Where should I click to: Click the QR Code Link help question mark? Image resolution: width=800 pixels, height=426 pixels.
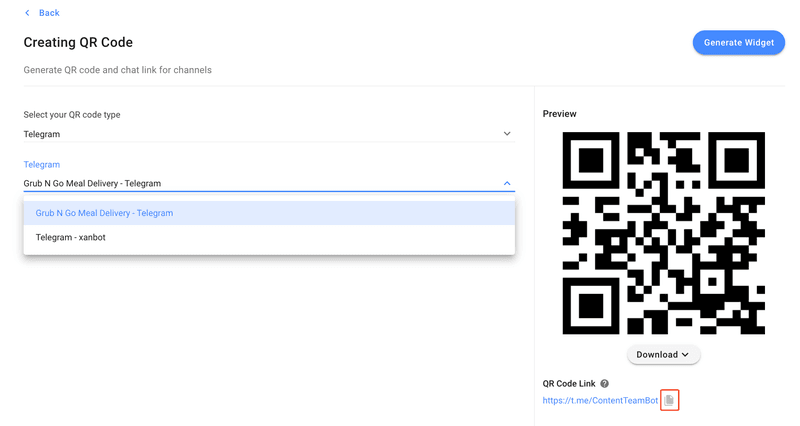[605, 384]
